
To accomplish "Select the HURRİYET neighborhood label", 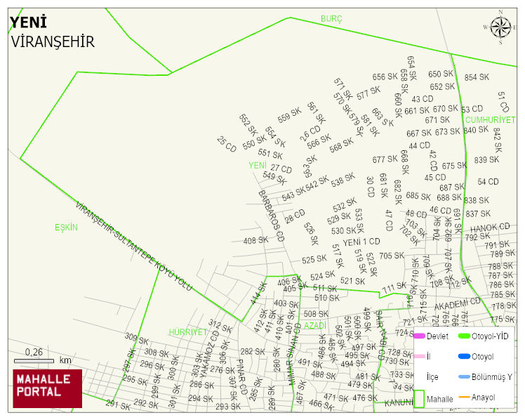I will click(x=187, y=332).
